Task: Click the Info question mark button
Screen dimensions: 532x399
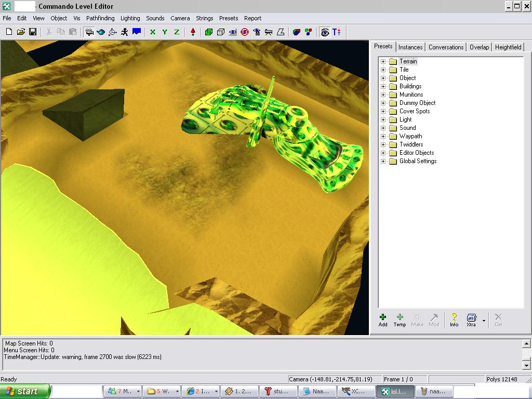Action: [454, 320]
